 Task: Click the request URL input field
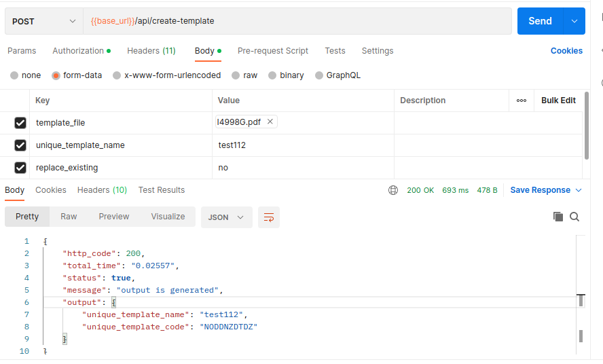pyautogui.click(x=297, y=21)
